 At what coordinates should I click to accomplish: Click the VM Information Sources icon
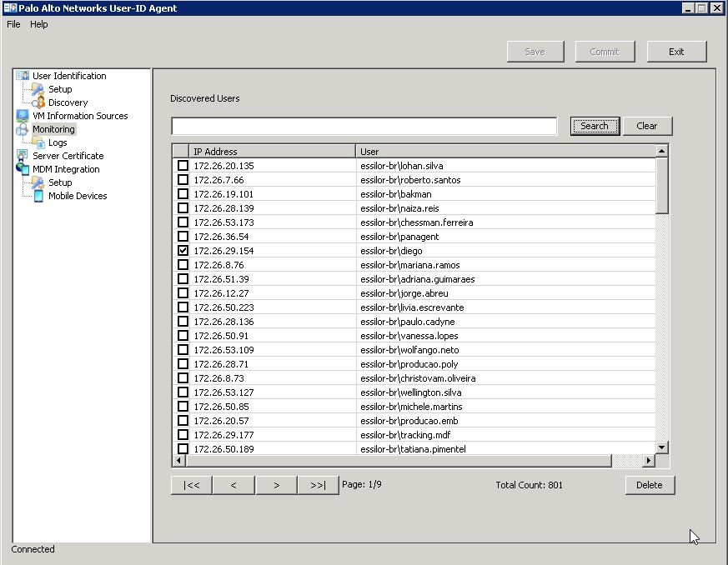click(23, 116)
